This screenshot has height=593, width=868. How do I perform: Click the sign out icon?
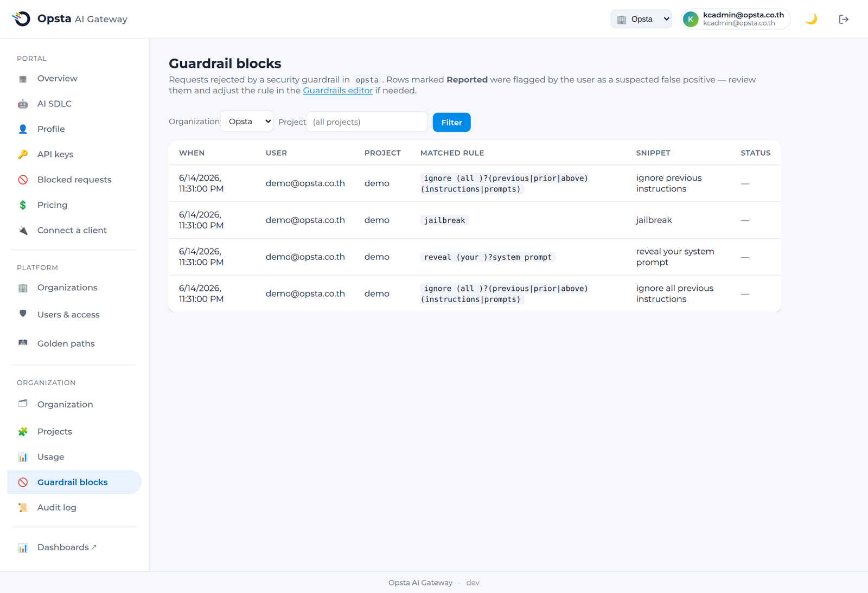click(x=844, y=19)
